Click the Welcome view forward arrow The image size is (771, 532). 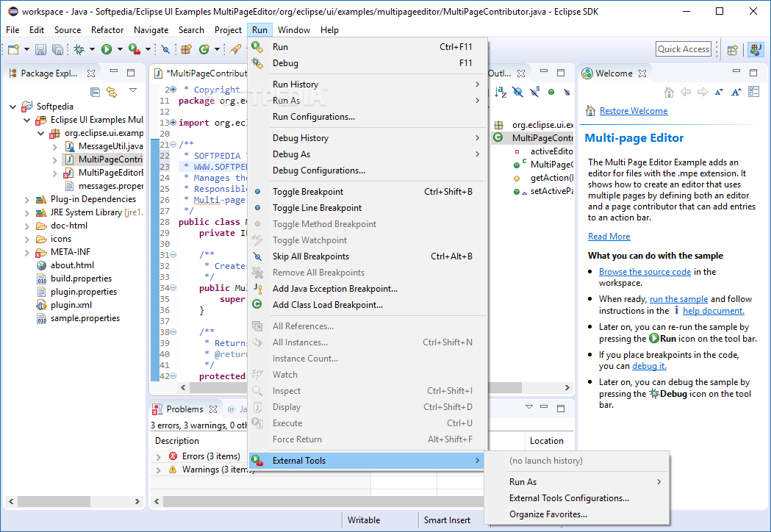click(x=702, y=92)
